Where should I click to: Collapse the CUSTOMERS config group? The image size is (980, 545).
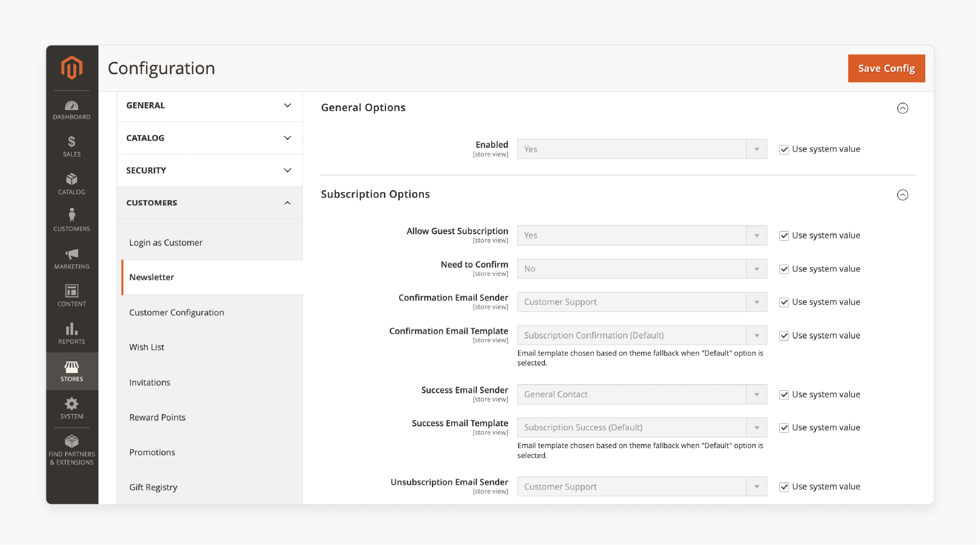pyautogui.click(x=209, y=203)
